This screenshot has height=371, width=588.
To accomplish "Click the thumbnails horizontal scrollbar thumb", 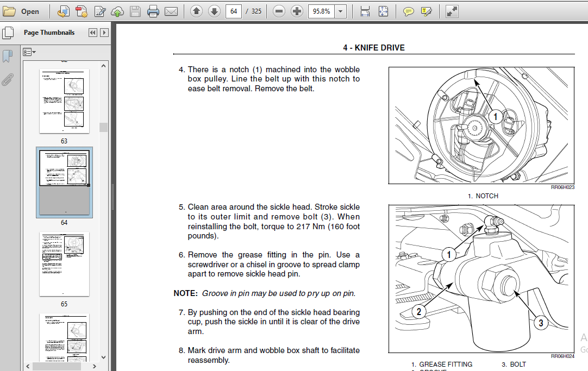I will (x=57, y=366).
